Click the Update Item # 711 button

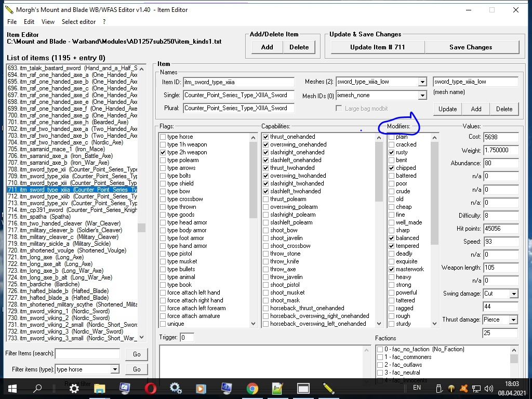[x=377, y=47]
